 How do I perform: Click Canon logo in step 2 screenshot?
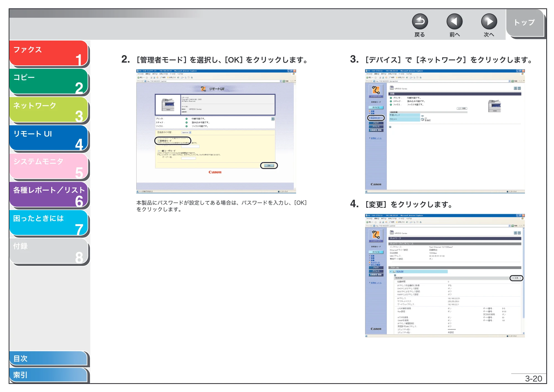click(x=215, y=172)
